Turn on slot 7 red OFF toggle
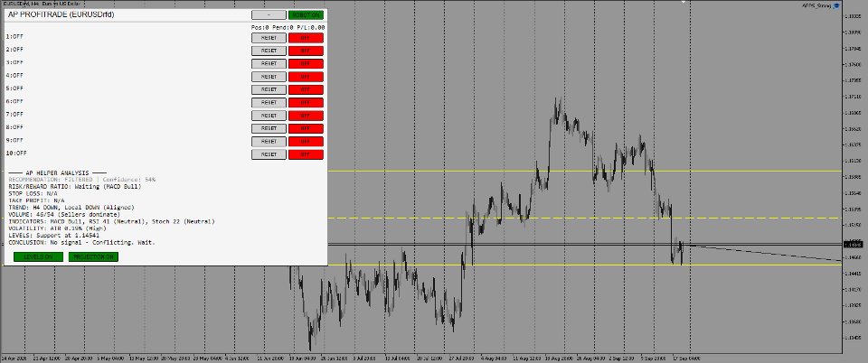868x363 pixels. [306, 116]
